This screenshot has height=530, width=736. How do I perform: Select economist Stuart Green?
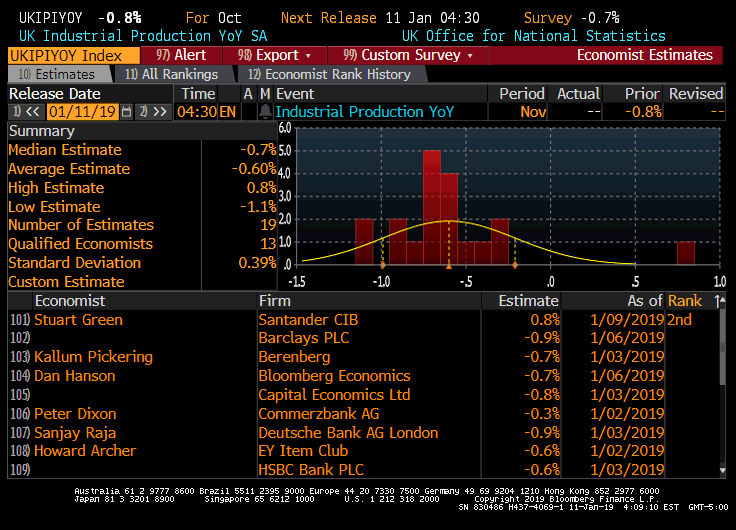tap(78, 320)
